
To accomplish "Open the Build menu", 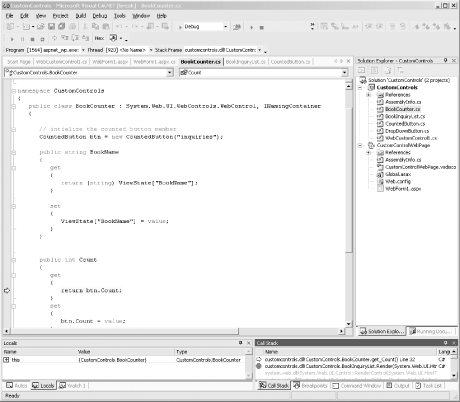I will (81, 16).
